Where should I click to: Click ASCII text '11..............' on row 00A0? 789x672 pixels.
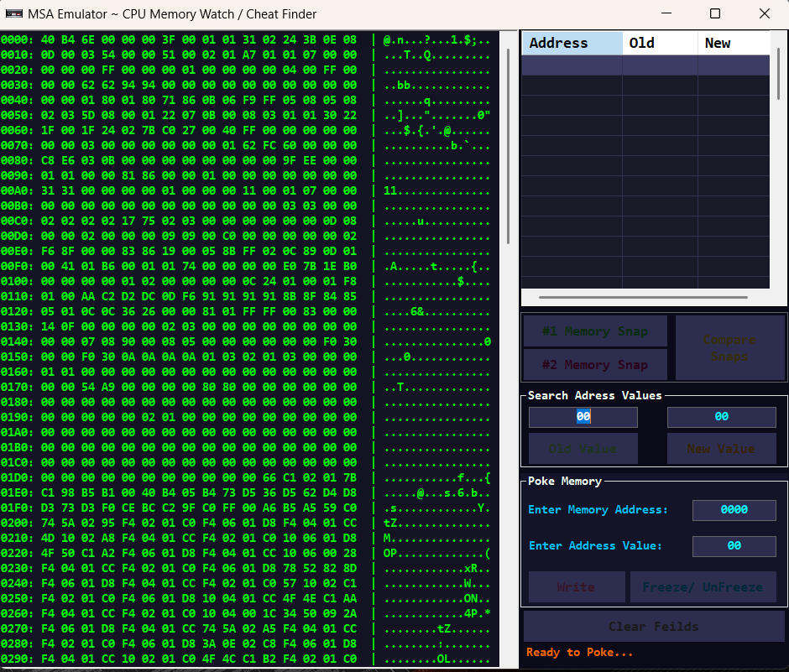[436, 190]
